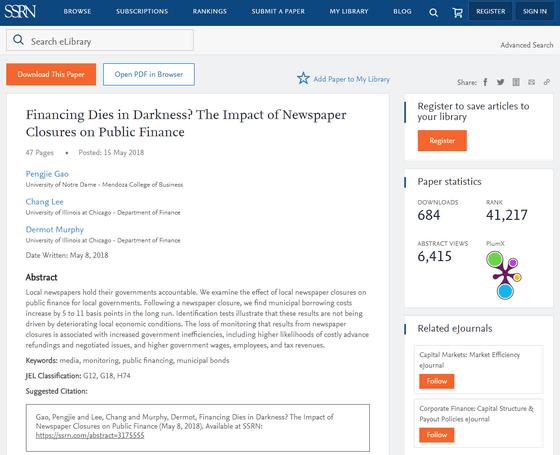560x455 pixels.
Task: Click the star icon to add paper
Action: (303, 78)
